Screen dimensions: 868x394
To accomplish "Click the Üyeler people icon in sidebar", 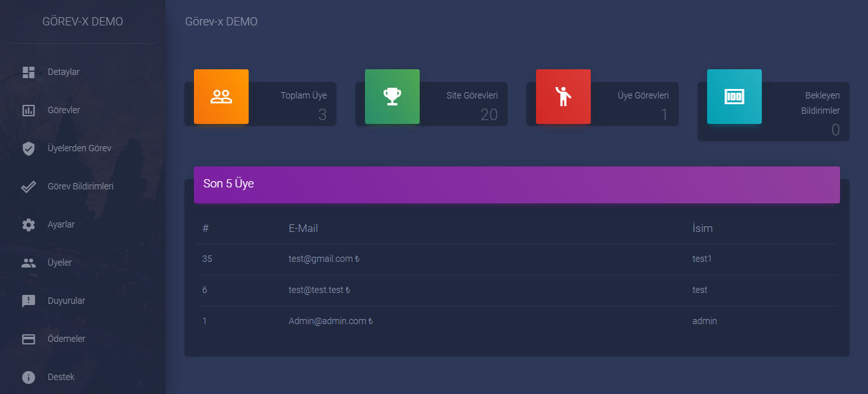I will [x=29, y=262].
